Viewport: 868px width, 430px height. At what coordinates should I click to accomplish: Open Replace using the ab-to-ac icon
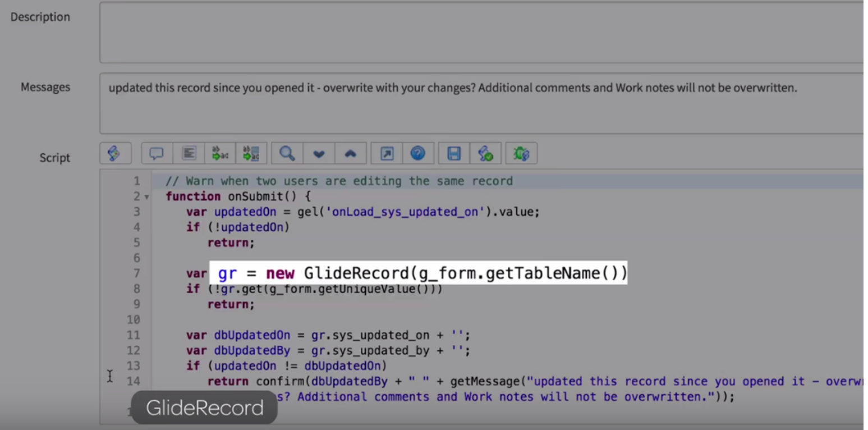(220, 153)
